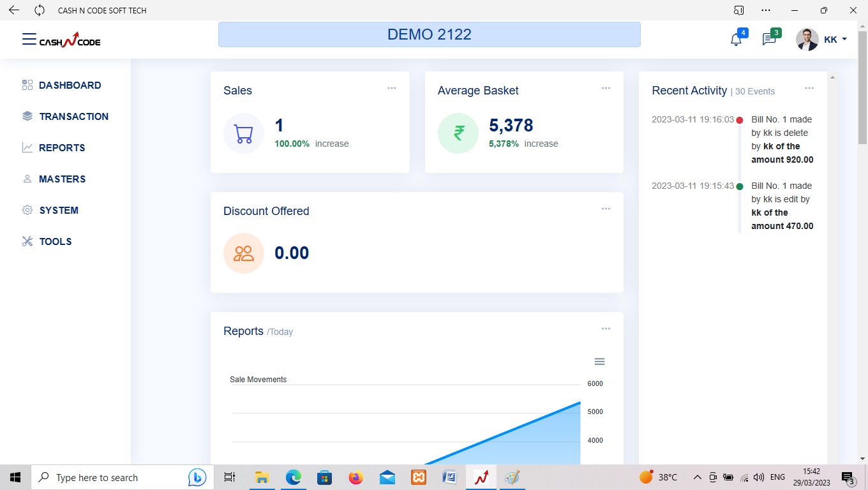Go back with the top-left arrow
The width and height of the screenshot is (868, 490).
[x=13, y=10]
